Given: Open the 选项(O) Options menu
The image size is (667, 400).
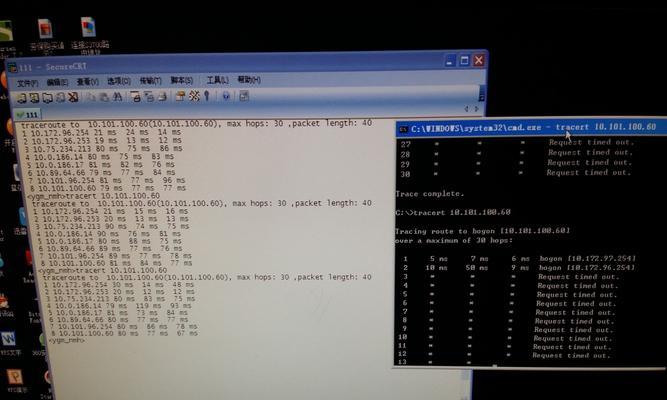Looking at the screenshot, I should pos(118,81).
